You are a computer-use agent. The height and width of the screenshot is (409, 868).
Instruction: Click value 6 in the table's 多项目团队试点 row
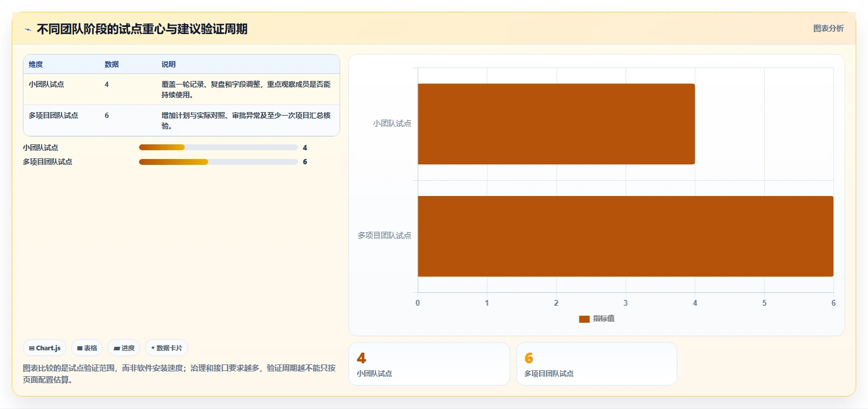tap(107, 115)
